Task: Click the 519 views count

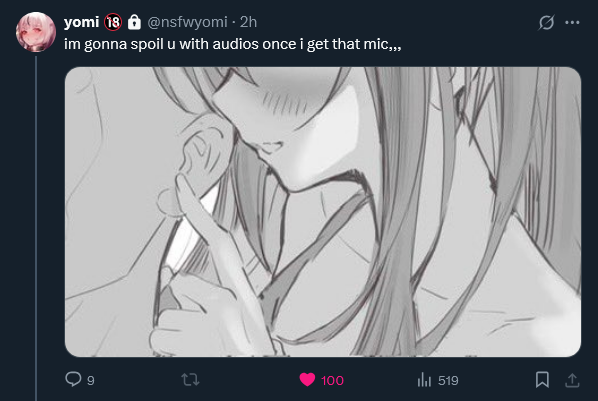Action: click(448, 380)
